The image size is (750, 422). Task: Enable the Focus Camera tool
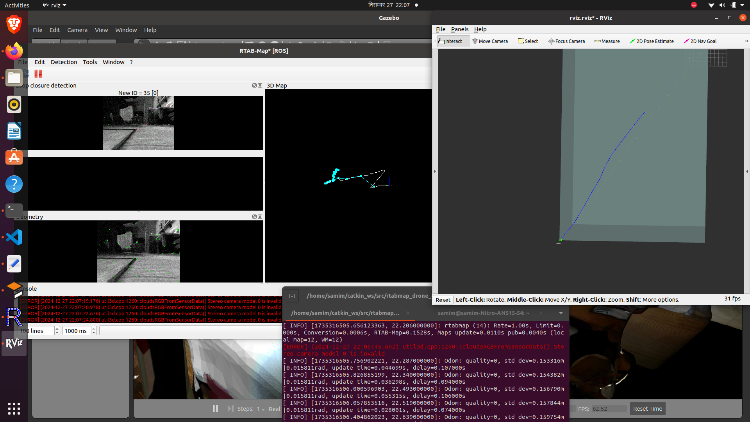[x=567, y=41]
